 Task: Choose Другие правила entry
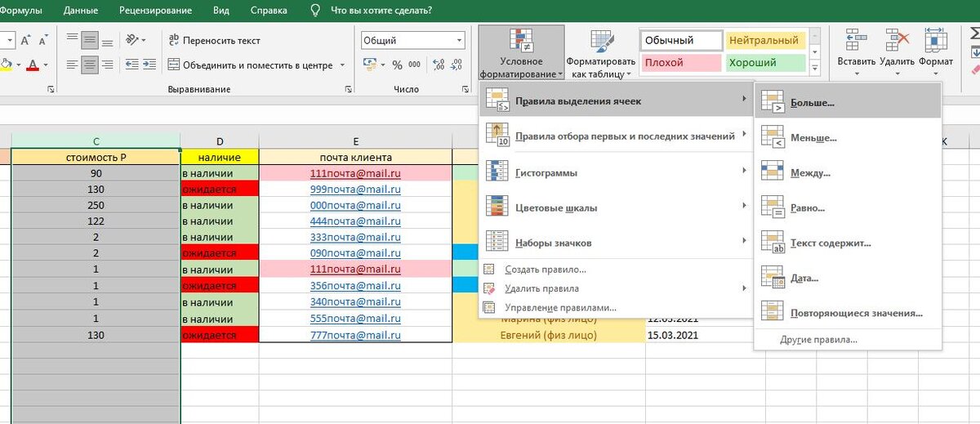[x=848, y=339]
